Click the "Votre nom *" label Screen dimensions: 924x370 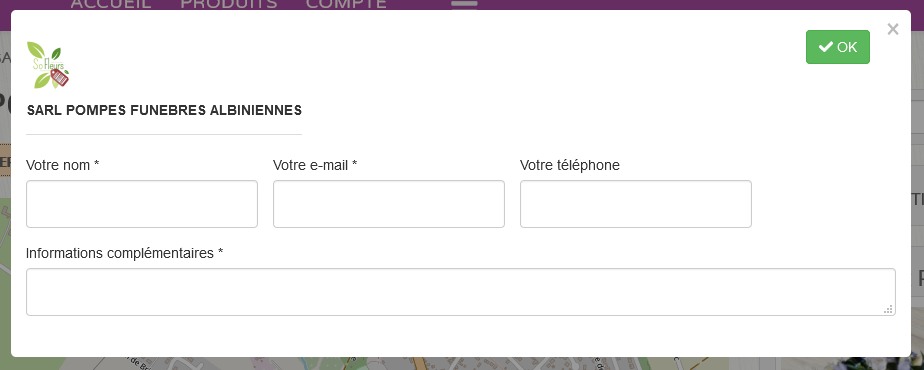[x=62, y=166]
